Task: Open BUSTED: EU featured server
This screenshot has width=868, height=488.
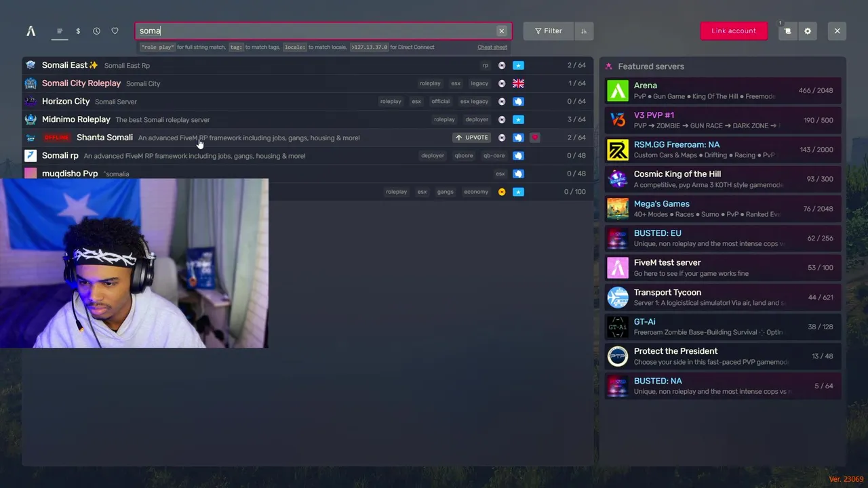Action: pos(723,238)
